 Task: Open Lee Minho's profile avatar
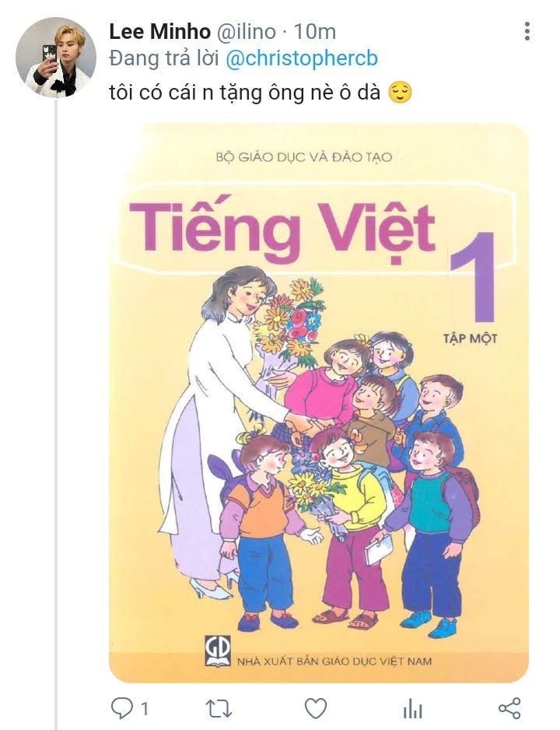56,58
